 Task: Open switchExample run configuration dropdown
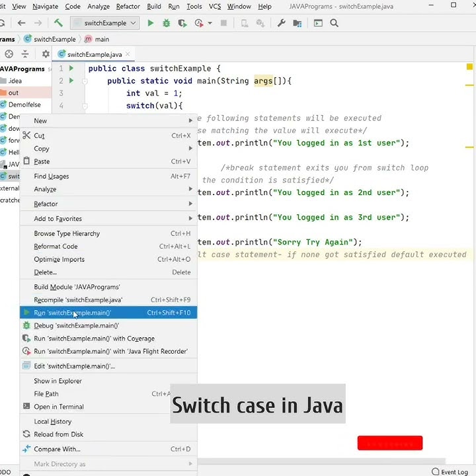click(104, 23)
